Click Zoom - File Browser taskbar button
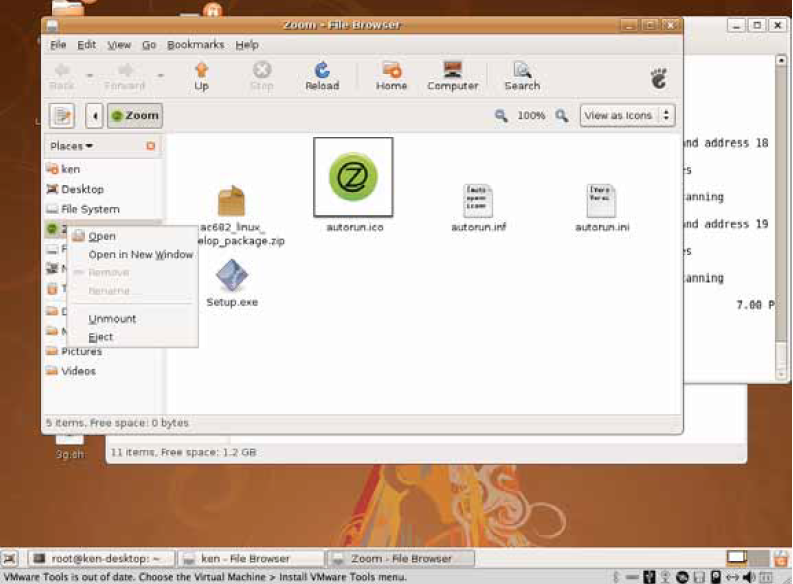This screenshot has width=793, height=584. pos(401,559)
